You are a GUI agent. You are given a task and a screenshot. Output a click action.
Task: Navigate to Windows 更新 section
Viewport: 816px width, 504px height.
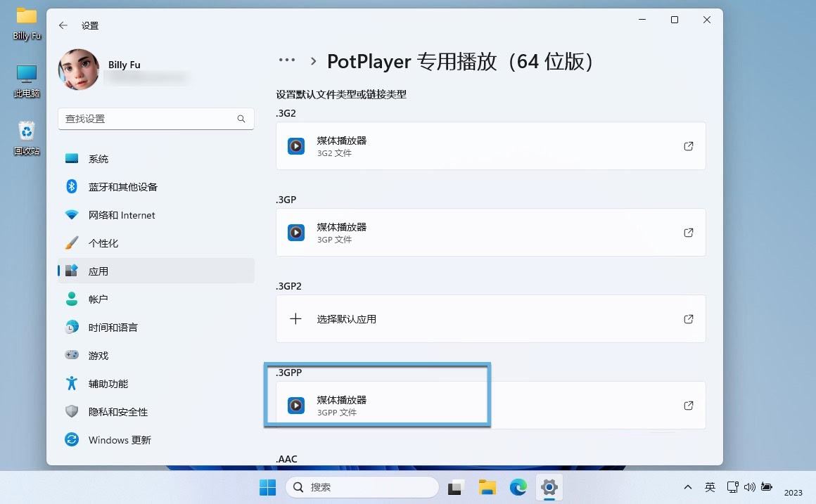[120, 440]
